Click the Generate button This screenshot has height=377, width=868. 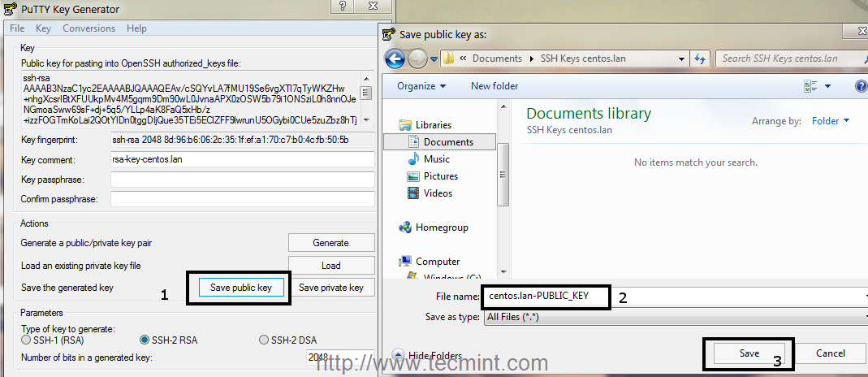331,242
